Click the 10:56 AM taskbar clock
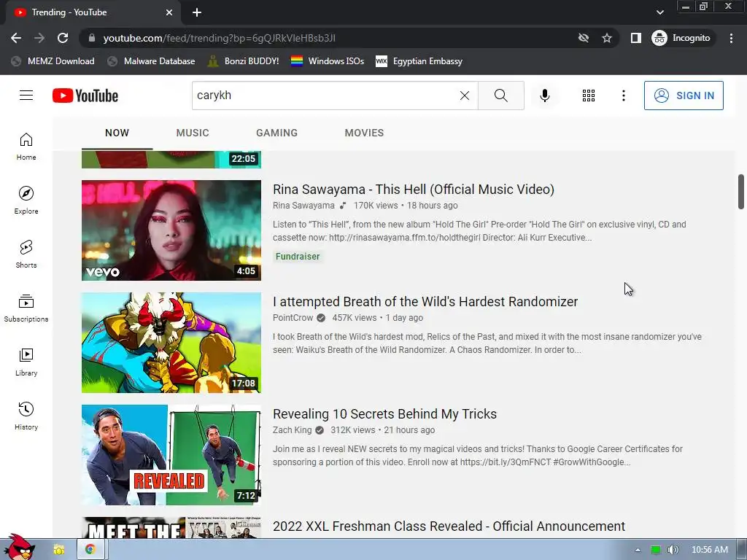The image size is (747, 560). click(x=709, y=550)
